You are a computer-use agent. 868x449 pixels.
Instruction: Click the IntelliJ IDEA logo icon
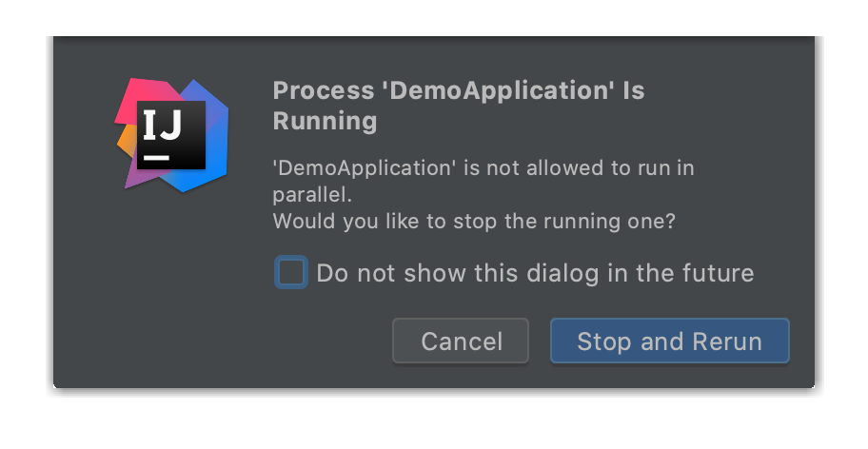point(172,134)
